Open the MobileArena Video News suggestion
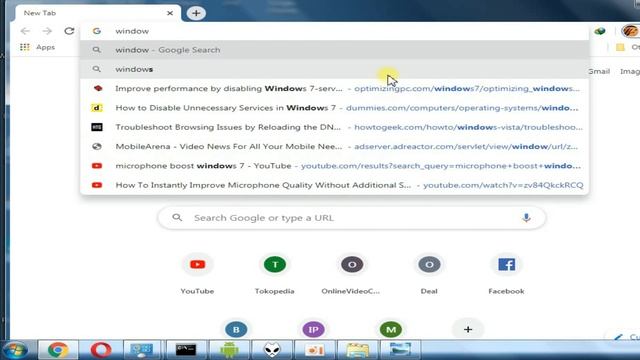640x360 pixels. (x=335, y=147)
